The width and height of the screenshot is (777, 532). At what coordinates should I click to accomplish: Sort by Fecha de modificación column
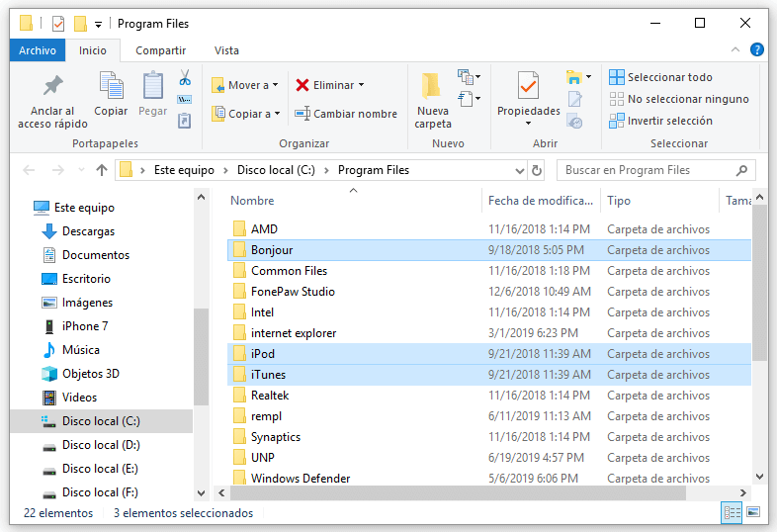click(x=541, y=201)
